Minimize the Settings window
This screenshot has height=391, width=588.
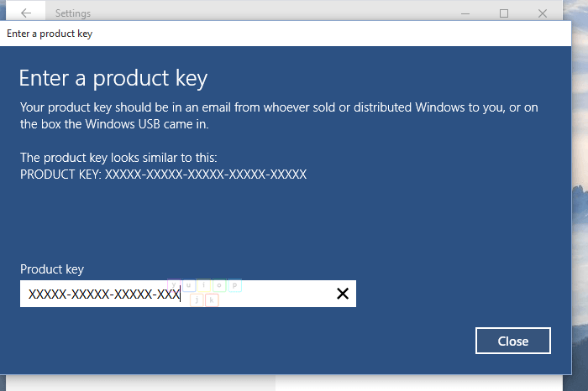[x=465, y=13]
